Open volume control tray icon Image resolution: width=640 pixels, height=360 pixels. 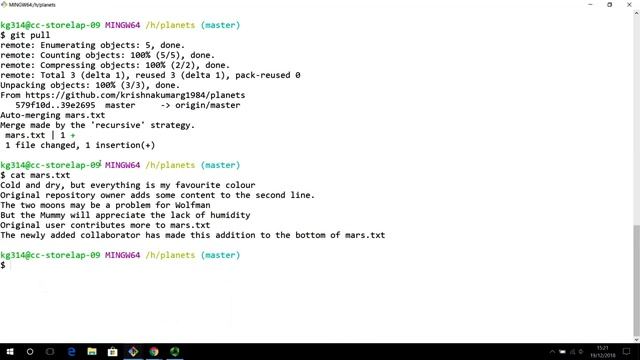click(580, 351)
